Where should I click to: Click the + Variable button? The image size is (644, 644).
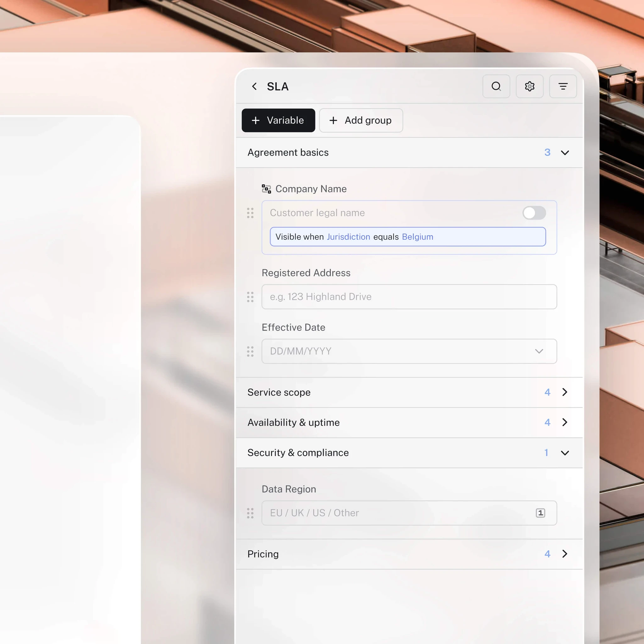(278, 120)
